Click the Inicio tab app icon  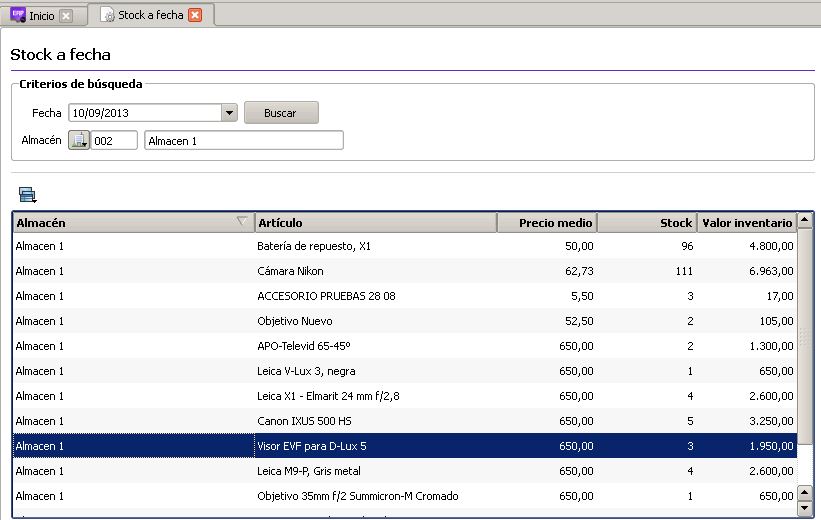click(x=18, y=15)
